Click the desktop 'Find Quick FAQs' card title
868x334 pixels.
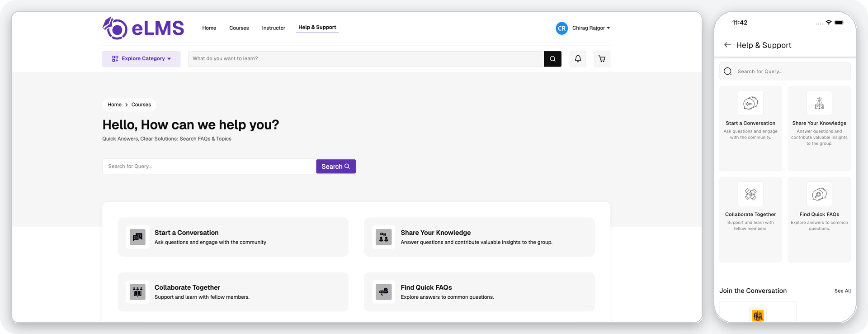click(426, 287)
